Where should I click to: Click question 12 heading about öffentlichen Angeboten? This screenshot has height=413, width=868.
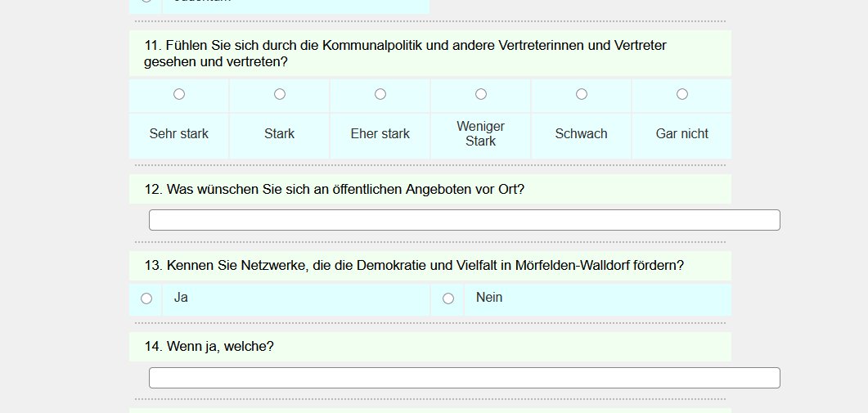(x=335, y=190)
